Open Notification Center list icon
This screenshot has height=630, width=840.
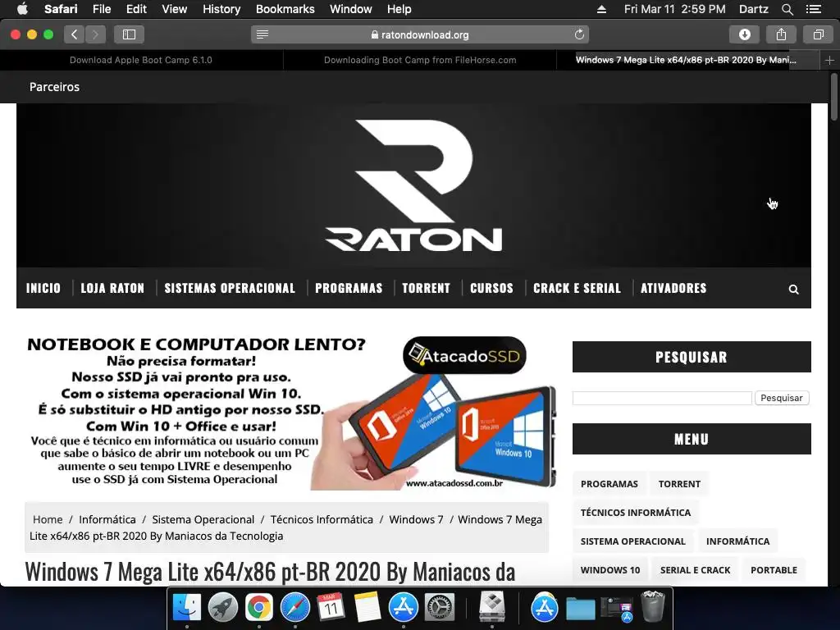pyautogui.click(x=814, y=9)
